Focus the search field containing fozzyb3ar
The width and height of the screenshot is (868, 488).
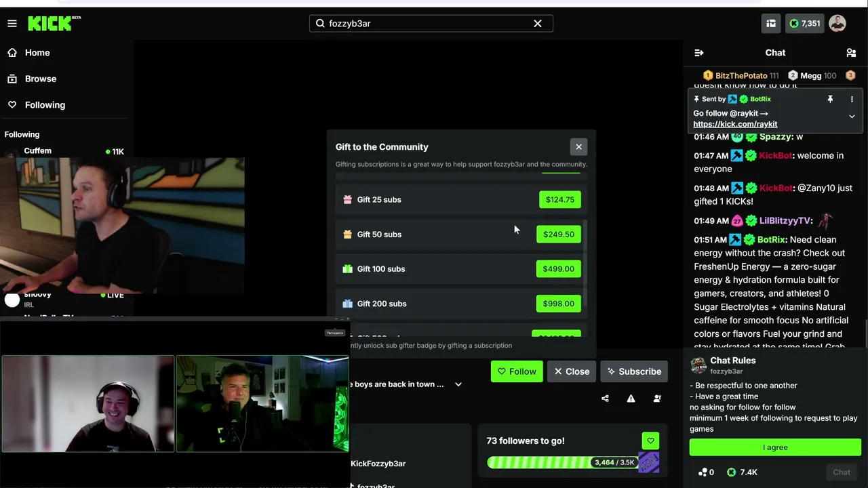431,24
